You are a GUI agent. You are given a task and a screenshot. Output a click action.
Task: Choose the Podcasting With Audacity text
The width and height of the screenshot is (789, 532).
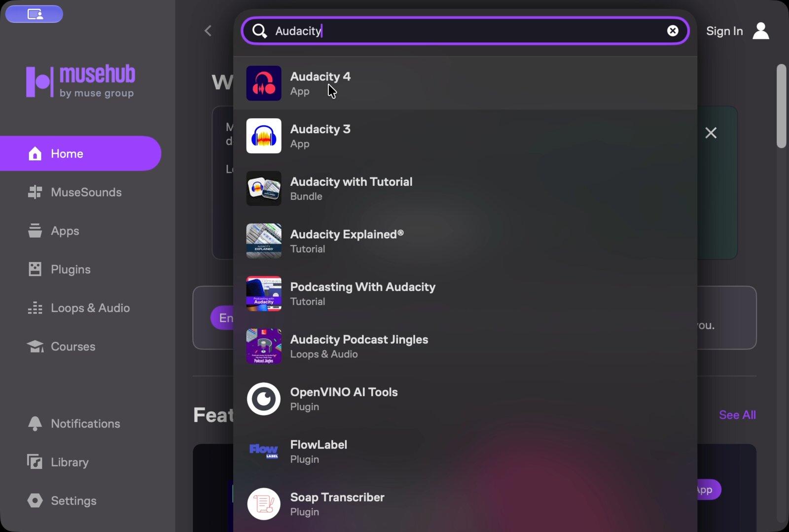(363, 287)
